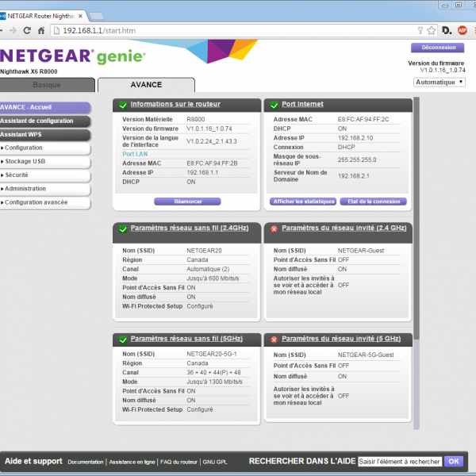
Task: Click the green check icon beside Informations sur le routeur
Action: tap(122, 105)
